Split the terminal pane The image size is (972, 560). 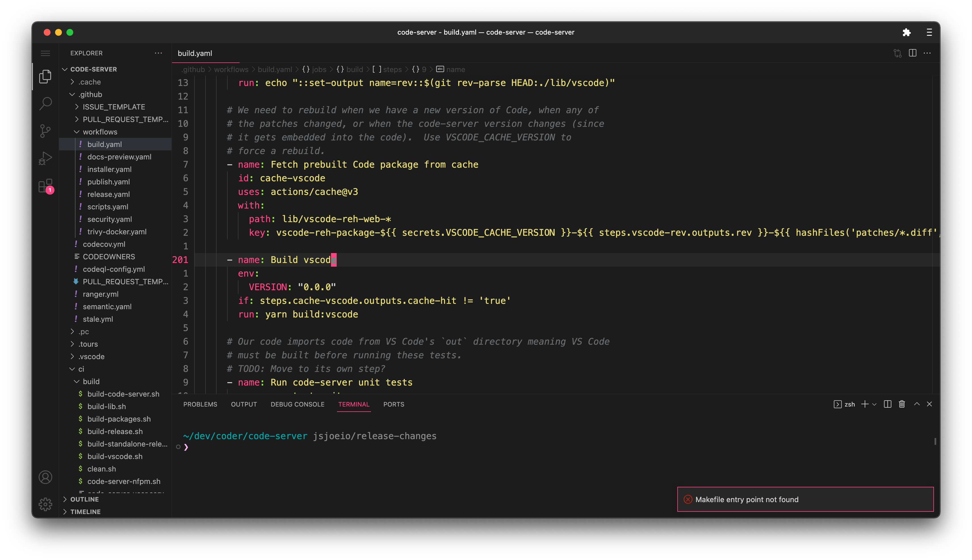coord(887,404)
